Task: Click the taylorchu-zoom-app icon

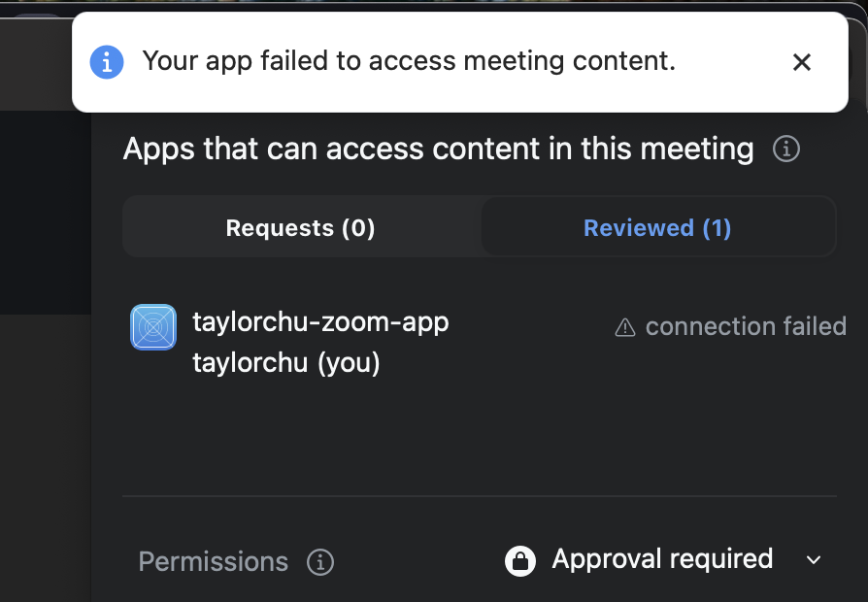Action: click(153, 327)
